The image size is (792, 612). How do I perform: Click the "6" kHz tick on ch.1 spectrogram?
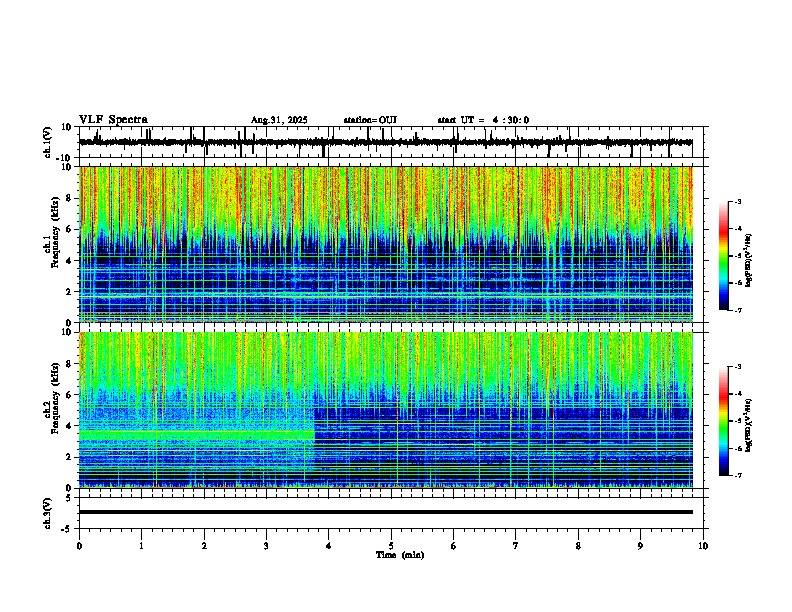pyautogui.click(x=70, y=229)
